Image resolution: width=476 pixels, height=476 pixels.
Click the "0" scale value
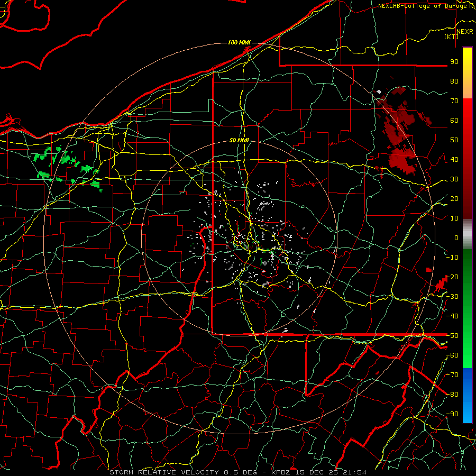(x=456, y=238)
